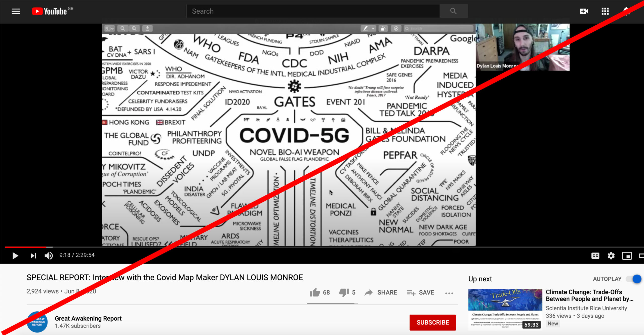Dislike the video with thumbs down
644x335 pixels.
(344, 292)
